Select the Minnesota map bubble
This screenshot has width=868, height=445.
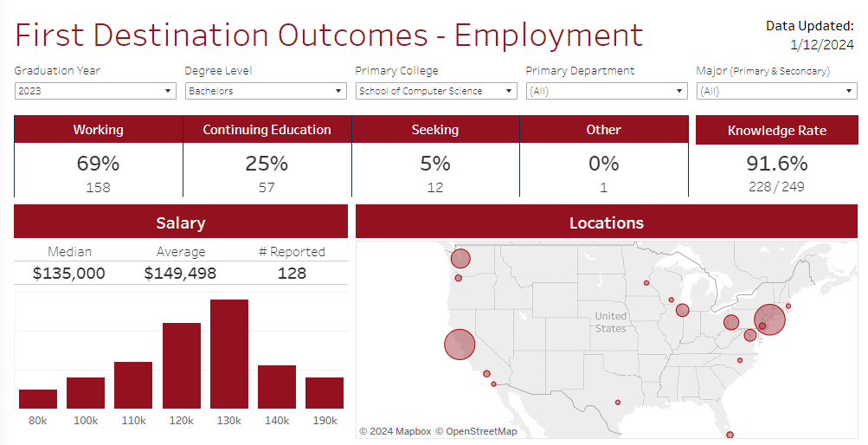click(646, 283)
